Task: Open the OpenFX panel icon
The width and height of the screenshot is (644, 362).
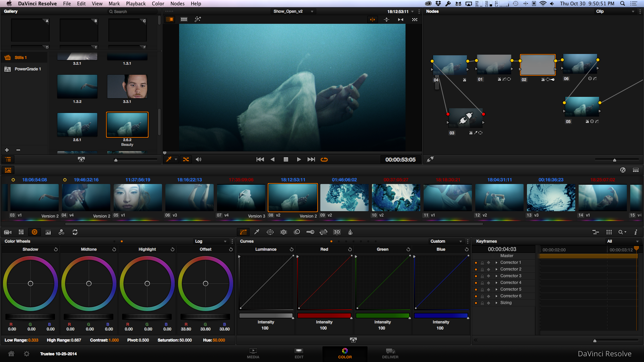Action: tap(623, 170)
